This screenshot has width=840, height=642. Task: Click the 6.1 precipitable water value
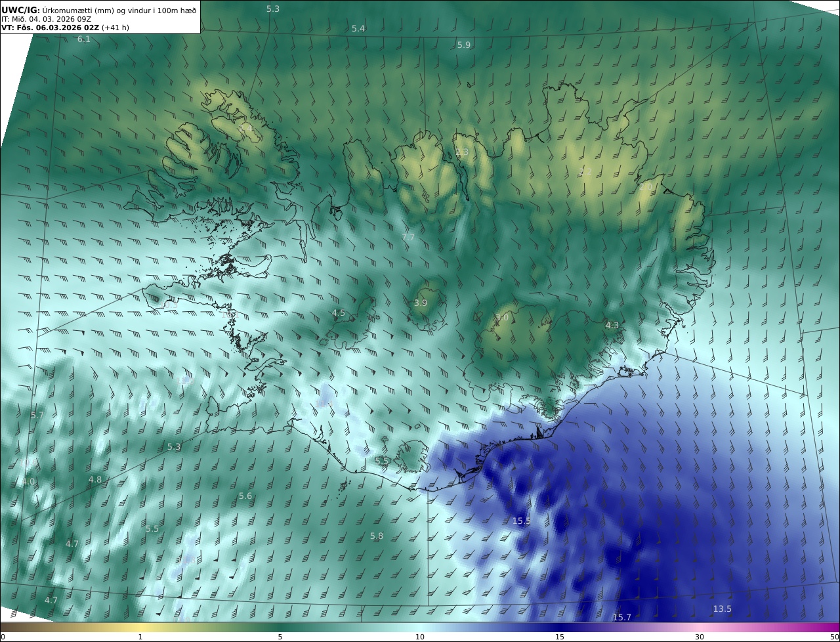tap(84, 39)
